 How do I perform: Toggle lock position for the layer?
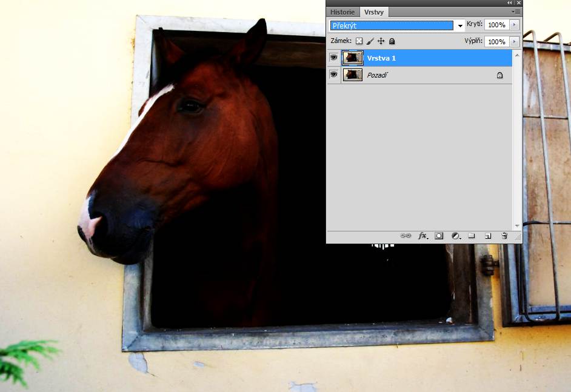point(381,41)
